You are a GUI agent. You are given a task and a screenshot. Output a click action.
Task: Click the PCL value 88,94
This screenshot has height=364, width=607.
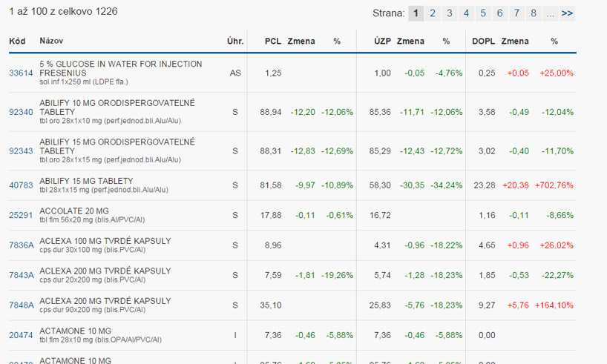[x=271, y=112]
